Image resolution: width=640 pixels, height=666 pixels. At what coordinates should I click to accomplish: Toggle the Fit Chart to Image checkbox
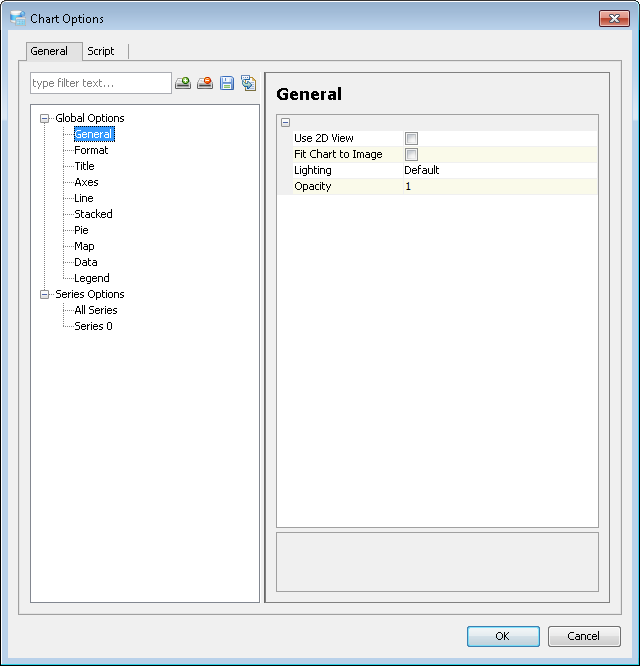411,154
